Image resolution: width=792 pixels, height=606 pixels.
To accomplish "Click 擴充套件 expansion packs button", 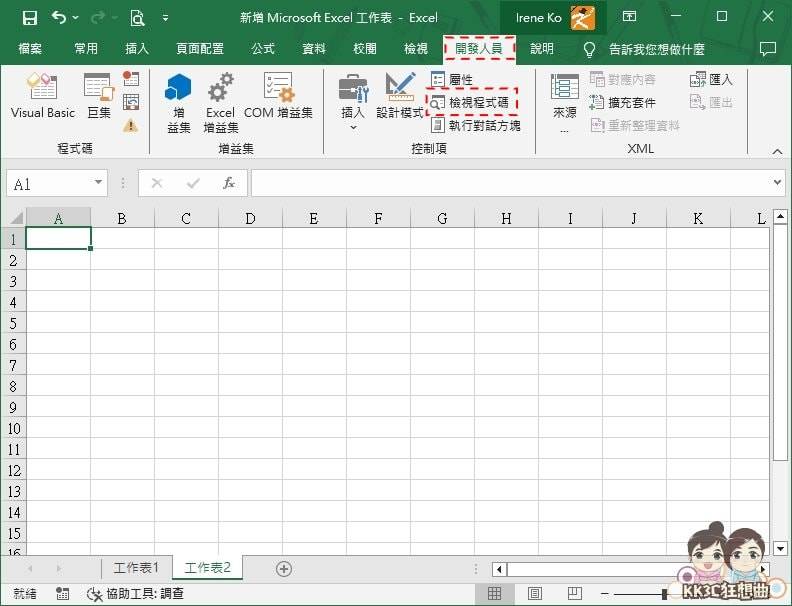I will click(622, 103).
